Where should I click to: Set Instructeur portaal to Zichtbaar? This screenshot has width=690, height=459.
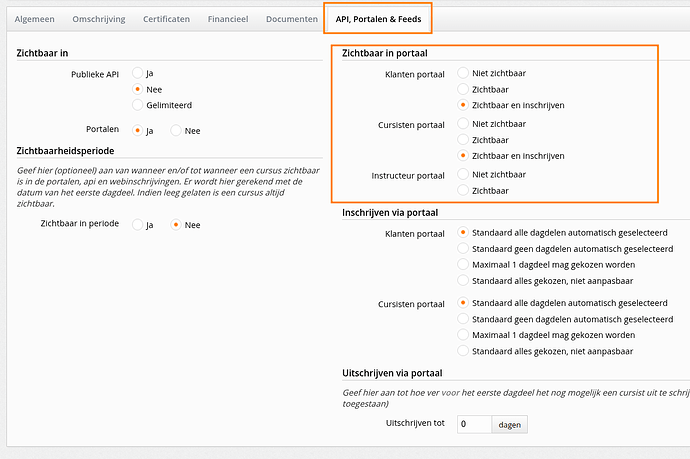[462, 190]
